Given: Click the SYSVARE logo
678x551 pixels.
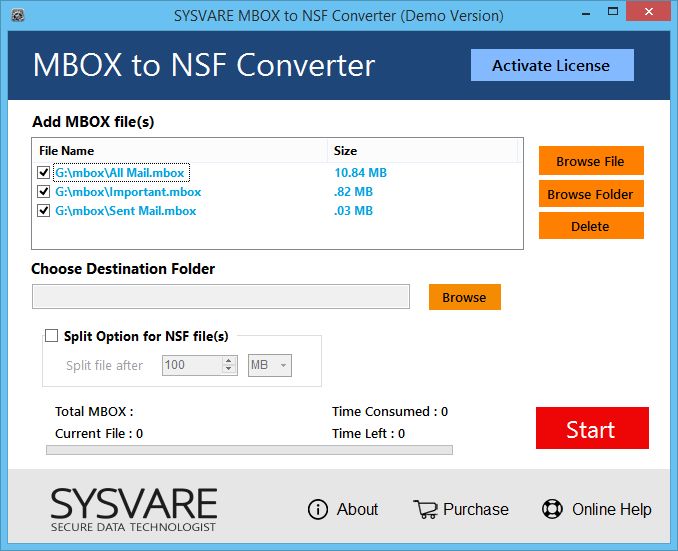Looking at the screenshot, I should point(133,509).
